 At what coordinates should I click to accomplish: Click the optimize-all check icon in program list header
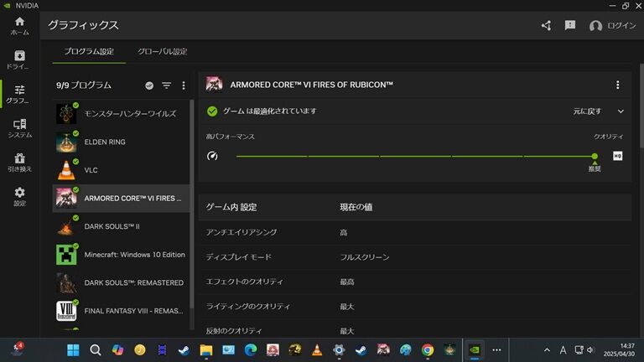point(149,85)
